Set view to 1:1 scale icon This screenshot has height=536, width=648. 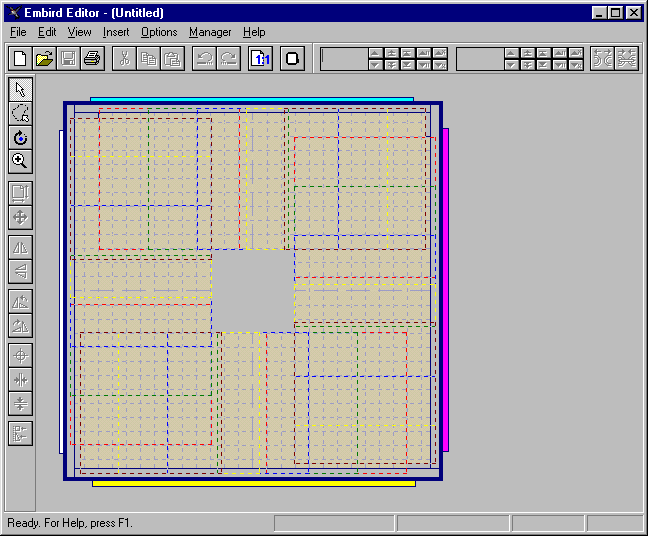pyautogui.click(x=261, y=58)
